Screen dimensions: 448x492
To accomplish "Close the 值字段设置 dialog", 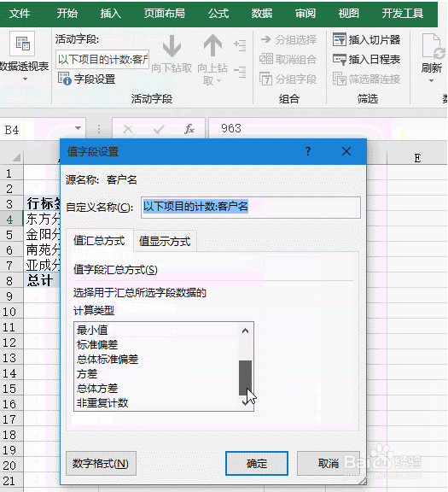I will click(346, 151).
